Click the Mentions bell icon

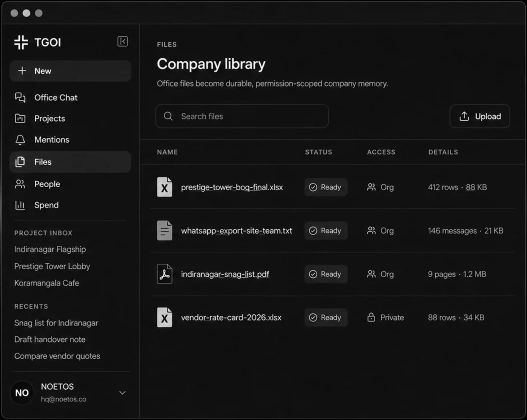point(20,140)
